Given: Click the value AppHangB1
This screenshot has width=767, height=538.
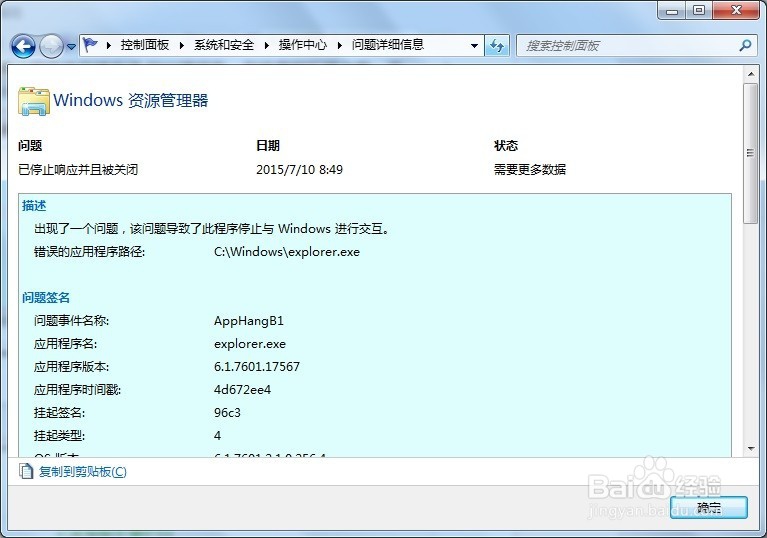Looking at the screenshot, I should (248, 321).
